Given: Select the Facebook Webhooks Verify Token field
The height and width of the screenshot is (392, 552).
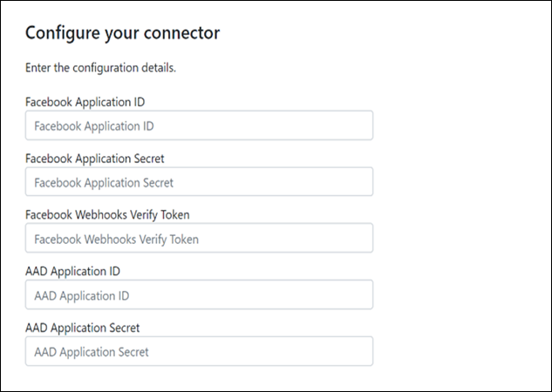Looking at the screenshot, I should pyautogui.click(x=199, y=239).
